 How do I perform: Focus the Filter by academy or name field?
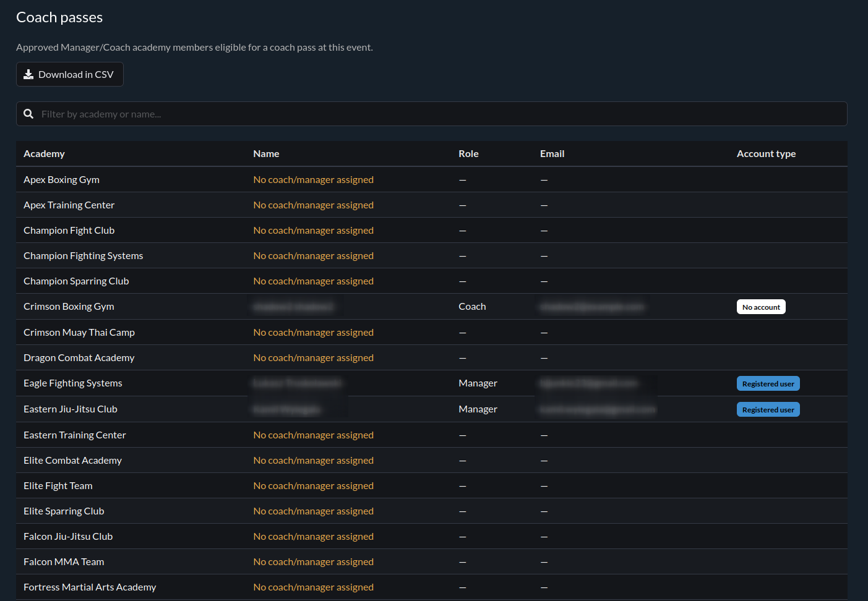click(x=432, y=114)
